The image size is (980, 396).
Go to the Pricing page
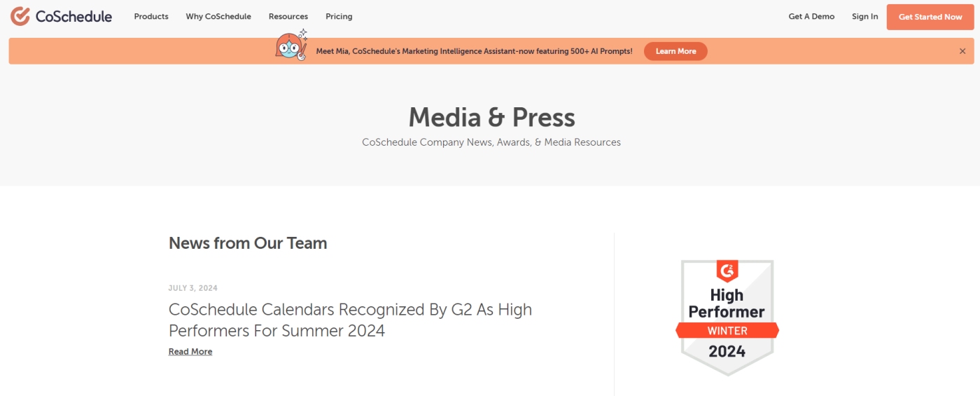click(x=339, y=16)
